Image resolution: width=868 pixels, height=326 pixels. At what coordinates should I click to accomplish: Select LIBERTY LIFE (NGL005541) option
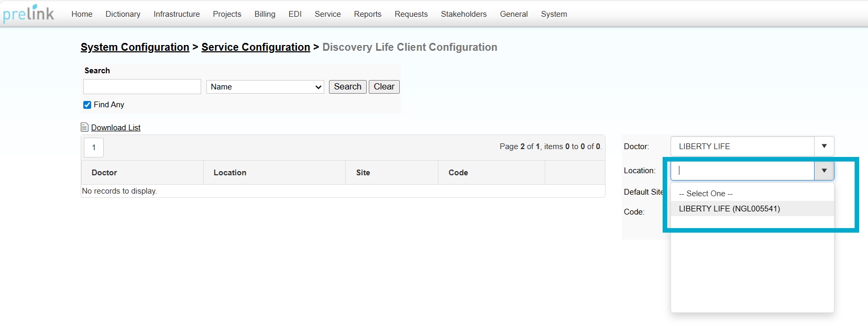(752, 209)
